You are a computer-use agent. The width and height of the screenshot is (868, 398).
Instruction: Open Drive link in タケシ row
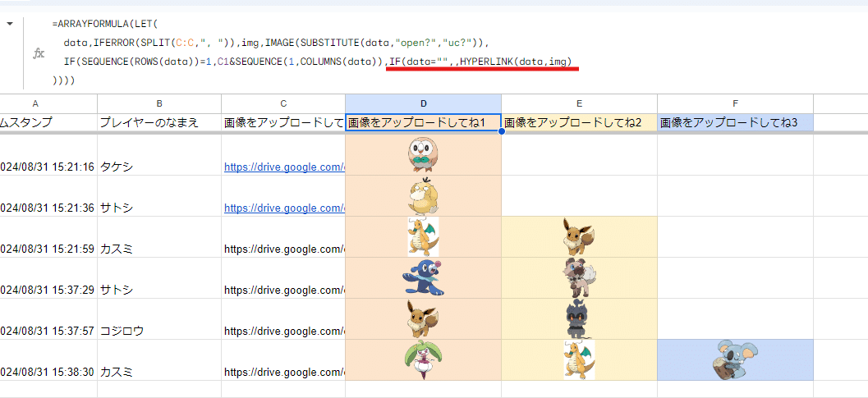click(284, 167)
